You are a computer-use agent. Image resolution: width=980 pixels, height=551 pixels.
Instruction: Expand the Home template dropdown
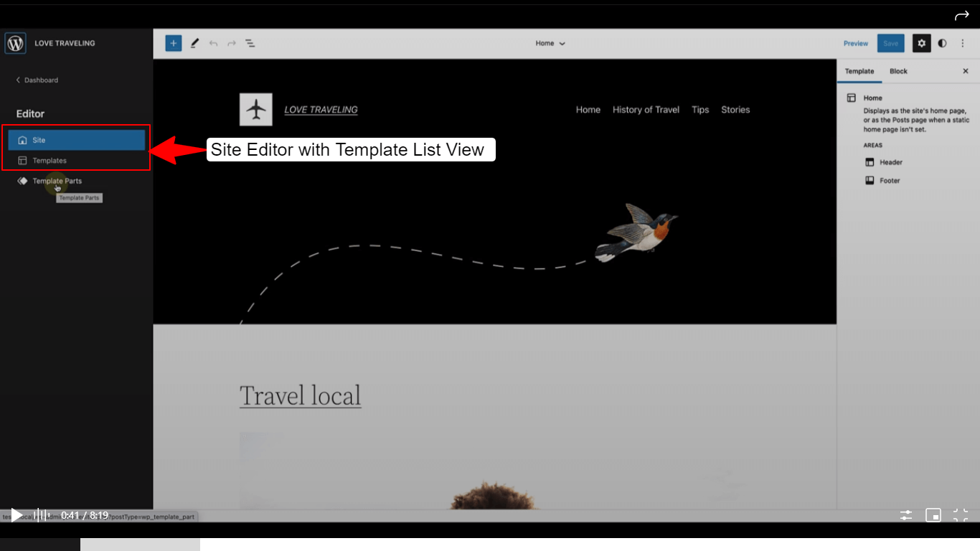[x=550, y=43]
